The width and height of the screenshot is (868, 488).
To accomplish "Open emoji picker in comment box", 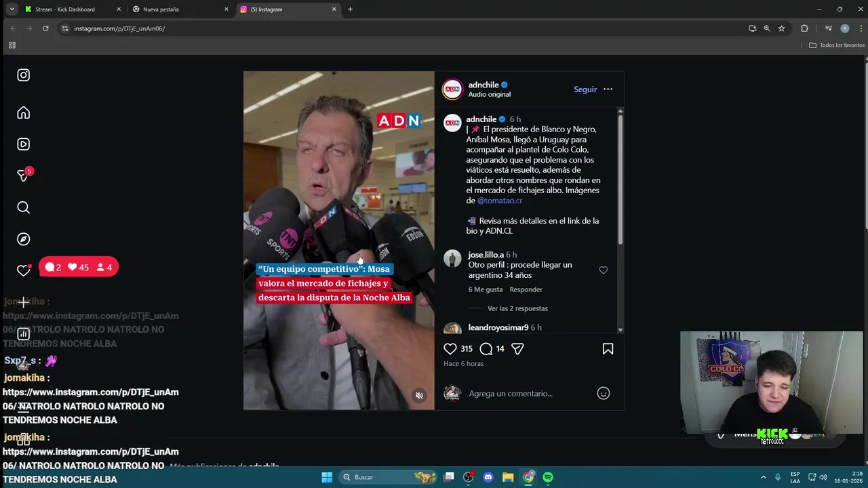I will click(603, 393).
